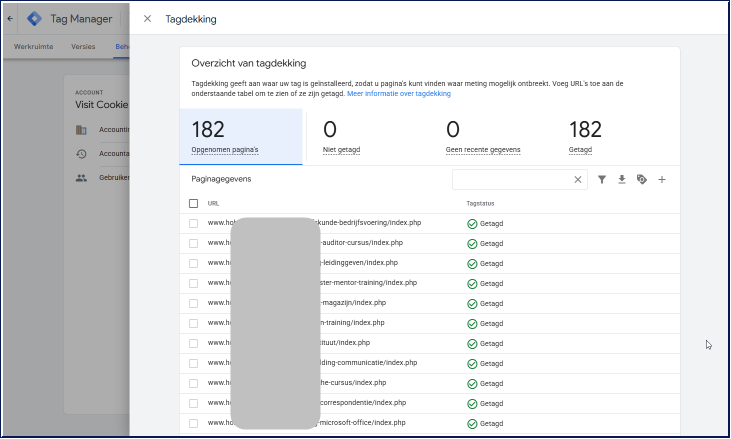Click the tag icon in table toolbar

[x=642, y=180]
